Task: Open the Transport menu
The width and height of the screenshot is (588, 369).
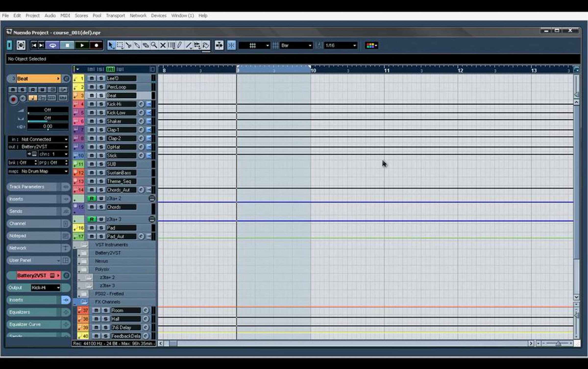Action: (115, 15)
